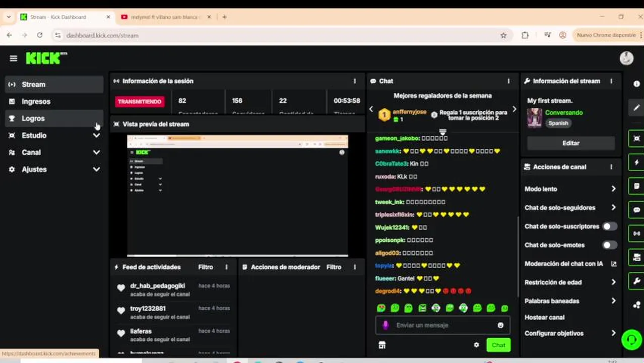Open Feed de actividades three-dot menu

tap(226, 267)
